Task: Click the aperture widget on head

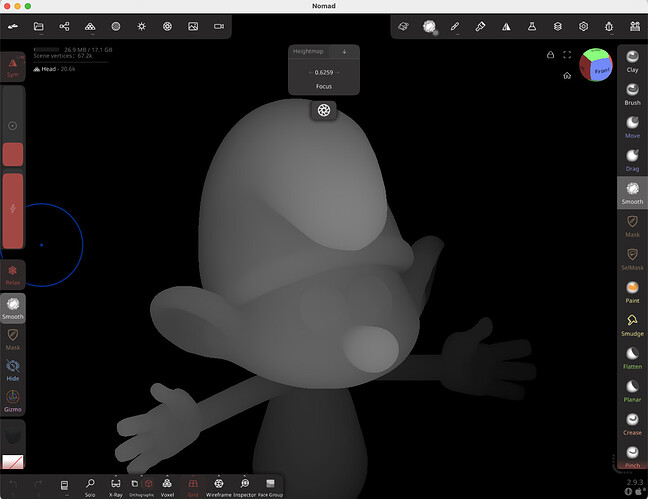Action: 324,110
